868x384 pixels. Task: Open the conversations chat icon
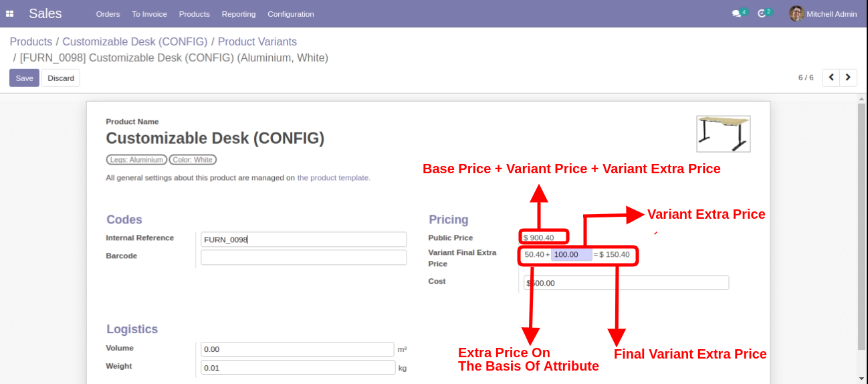[736, 14]
